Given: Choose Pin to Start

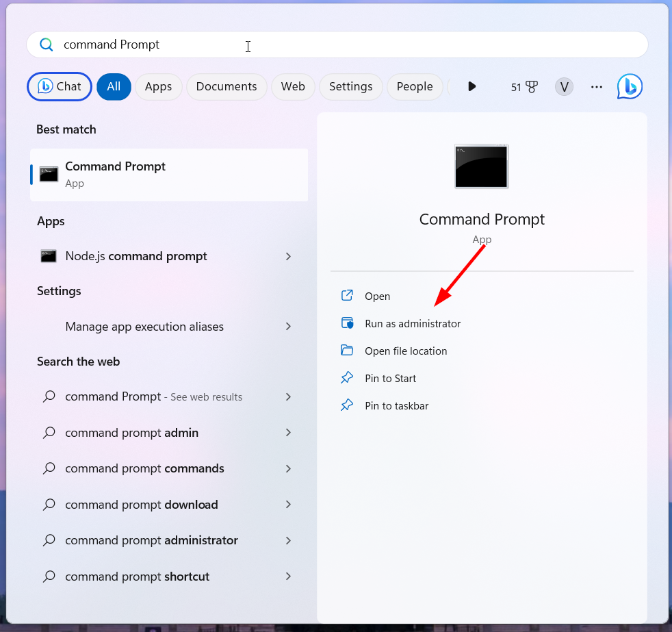Looking at the screenshot, I should [391, 379].
